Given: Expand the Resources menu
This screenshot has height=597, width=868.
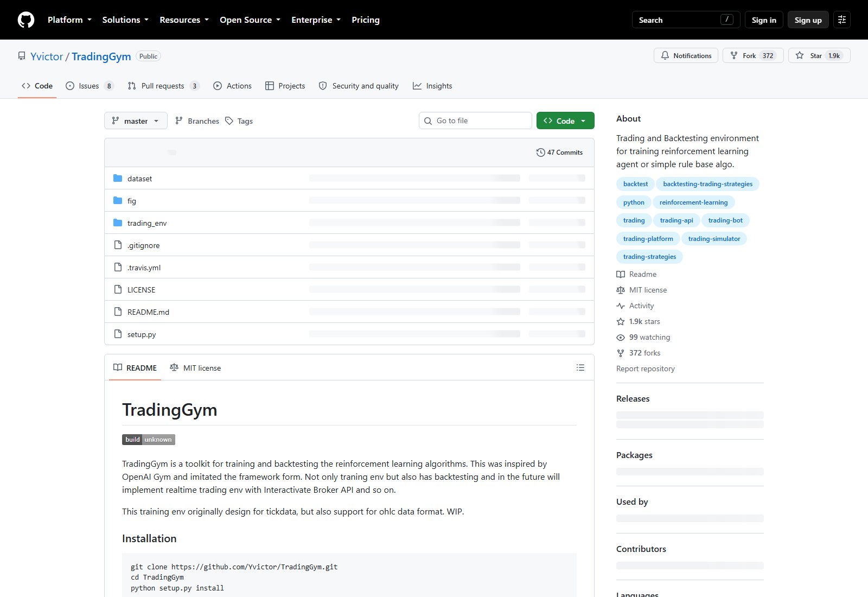Looking at the screenshot, I should click(x=184, y=20).
